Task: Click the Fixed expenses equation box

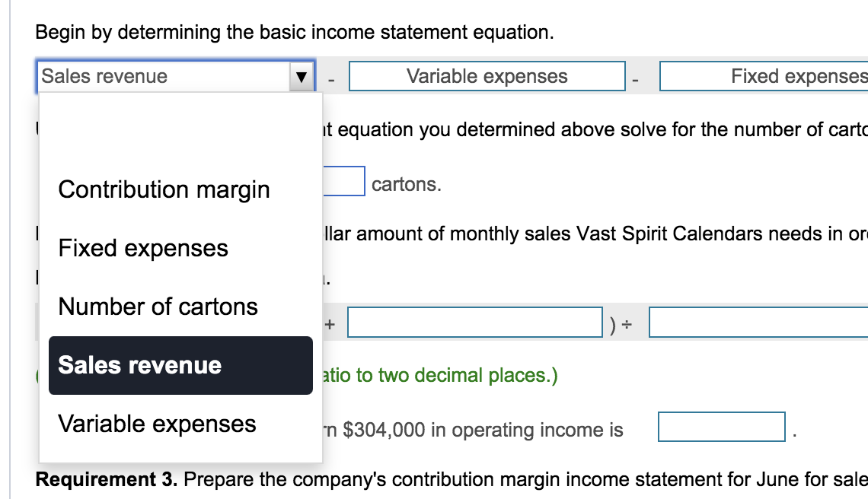Action: click(x=761, y=76)
